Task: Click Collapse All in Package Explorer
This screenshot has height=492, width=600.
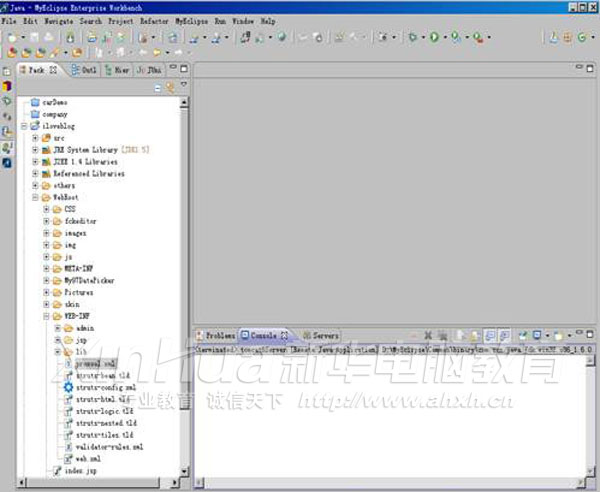Action: pyautogui.click(x=158, y=87)
